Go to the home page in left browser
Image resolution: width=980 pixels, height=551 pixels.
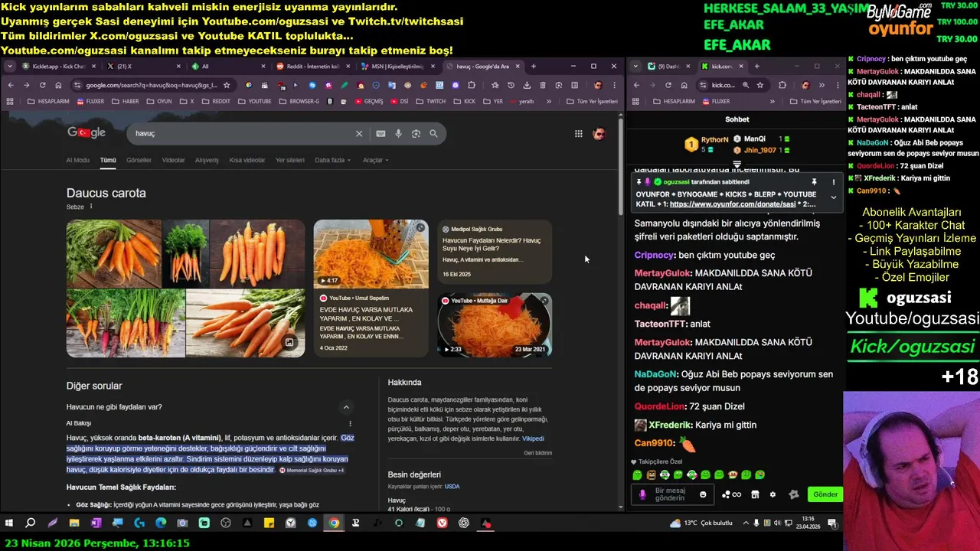pos(58,85)
